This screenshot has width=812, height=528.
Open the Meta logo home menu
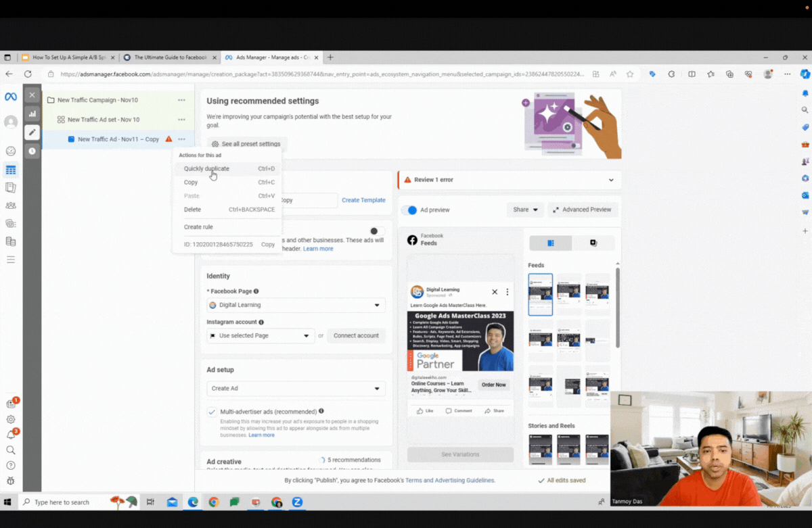10,97
